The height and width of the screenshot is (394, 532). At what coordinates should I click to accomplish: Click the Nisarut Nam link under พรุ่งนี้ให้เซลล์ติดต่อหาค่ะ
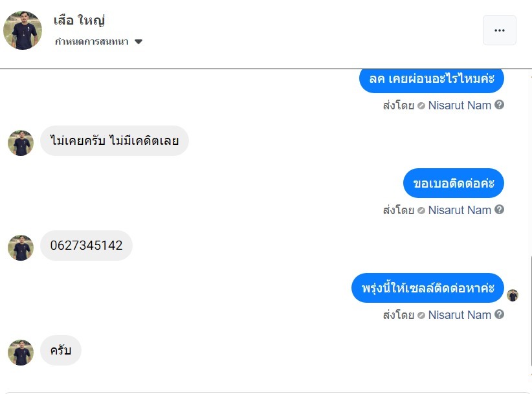click(x=460, y=315)
